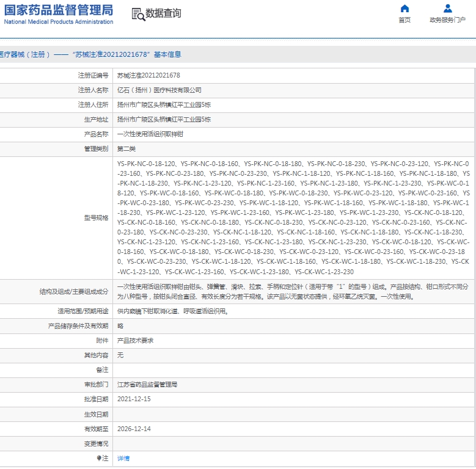Screen dimensions: 476x469
Task: Select registrant name 亿石（扬州）医疗科技有限公司
Action: (159, 90)
